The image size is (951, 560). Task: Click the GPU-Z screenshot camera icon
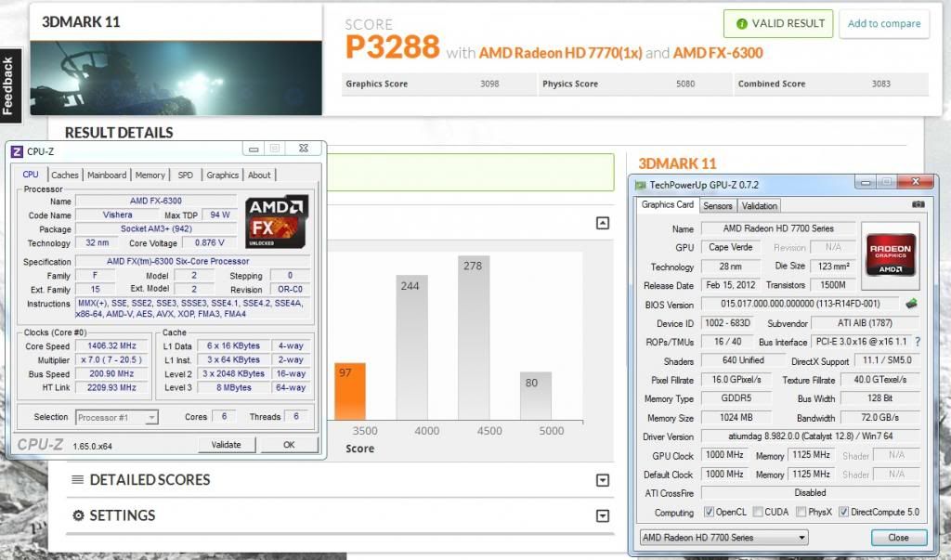pos(918,204)
